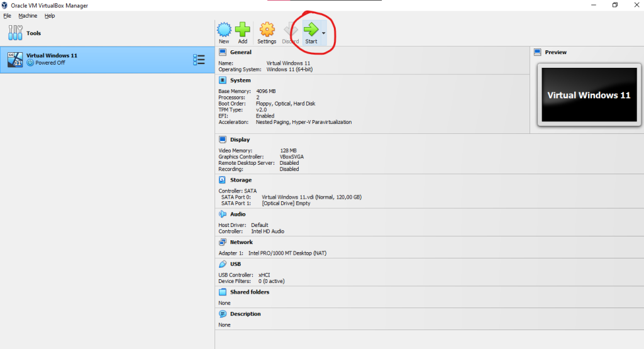The height and width of the screenshot is (349, 644).
Task: Select the Virtual Windows 11 machine
Action: pos(107,60)
